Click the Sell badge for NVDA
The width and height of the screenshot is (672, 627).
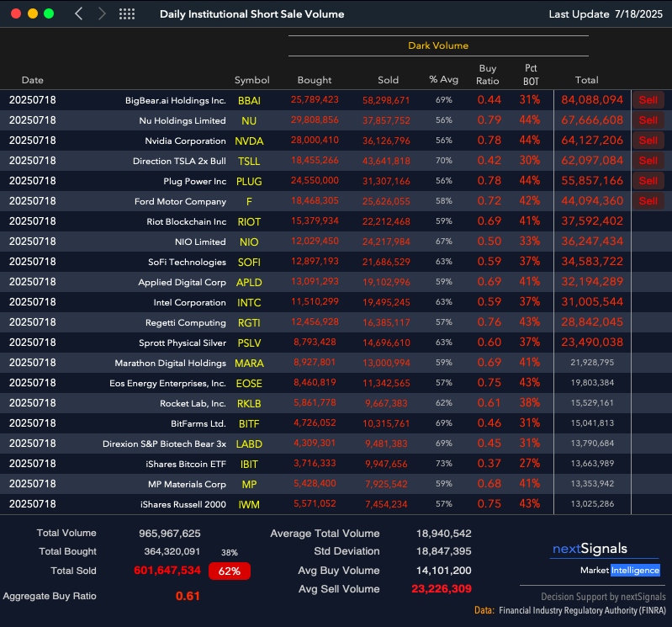pyautogui.click(x=648, y=141)
